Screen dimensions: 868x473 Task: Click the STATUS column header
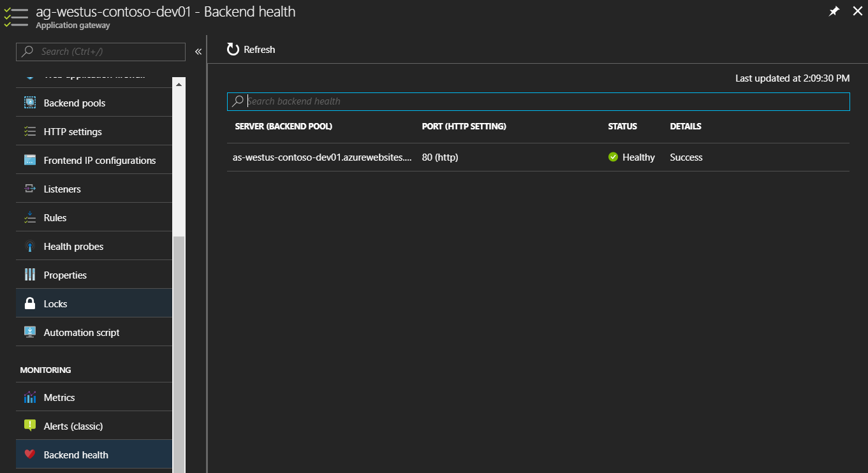point(622,126)
